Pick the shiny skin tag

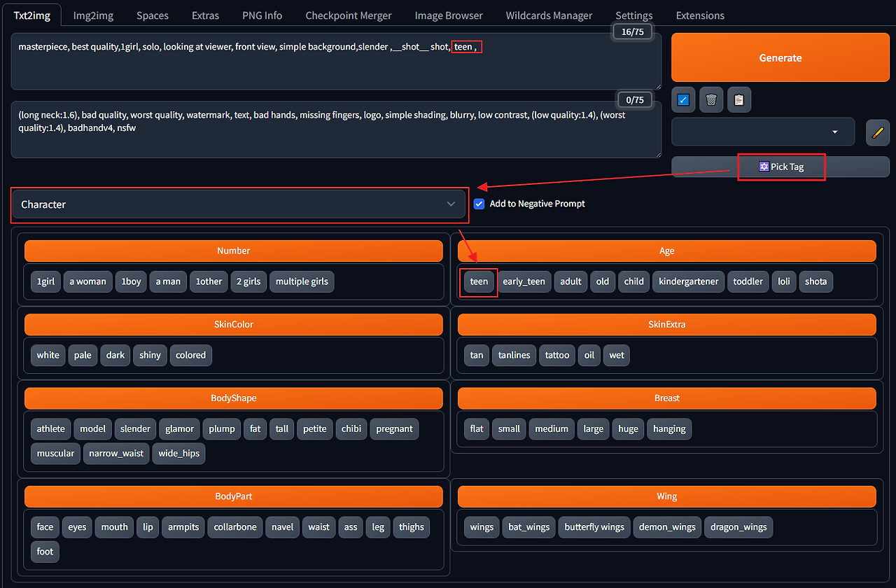pyautogui.click(x=150, y=355)
